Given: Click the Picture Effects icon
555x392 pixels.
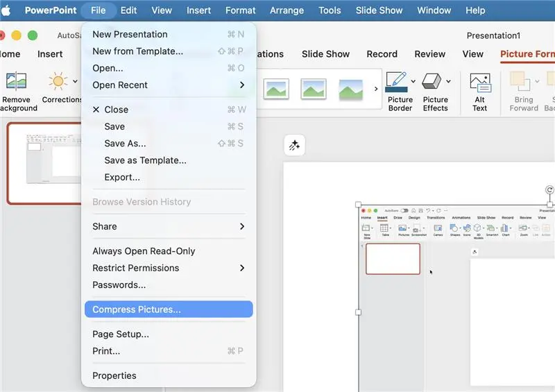Looking at the screenshot, I should [x=432, y=81].
